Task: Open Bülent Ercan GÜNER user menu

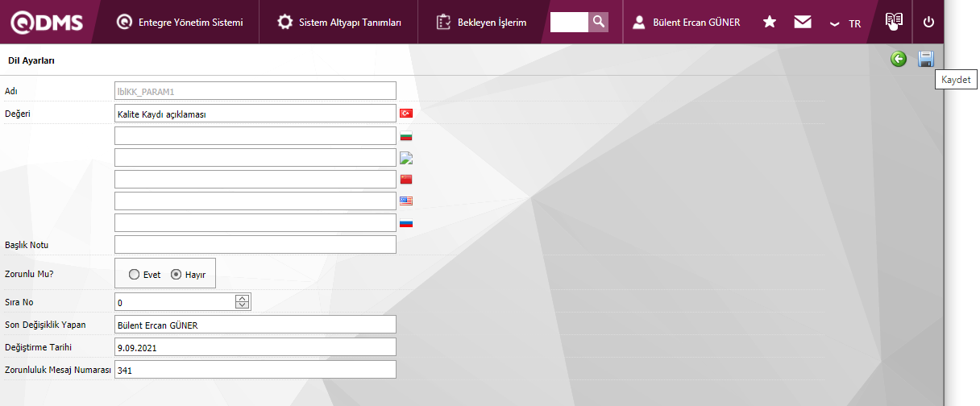Action: coord(686,23)
